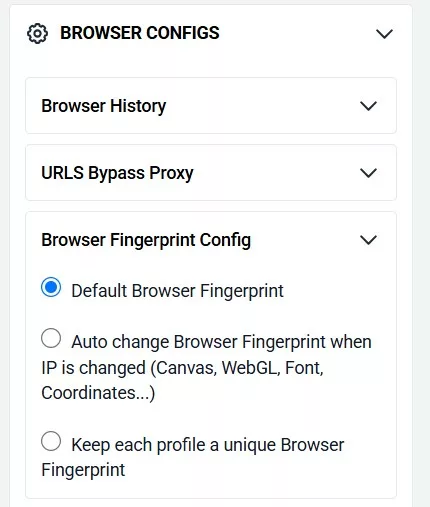Click the Default Browser Fingerprint label text
This screenshot has width=430, height=507.
point(177,291)
